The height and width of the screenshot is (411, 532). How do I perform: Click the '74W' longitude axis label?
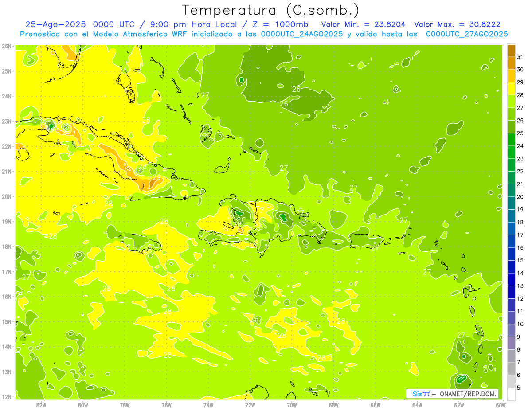tap(208, 405)
